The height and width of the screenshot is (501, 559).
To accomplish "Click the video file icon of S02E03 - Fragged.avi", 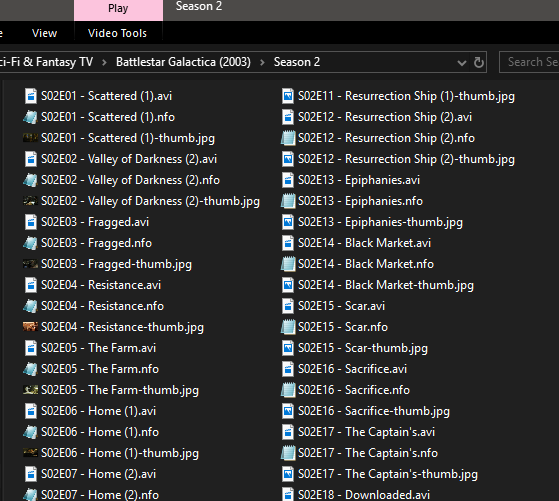I will pyautogui.click(x=31, y=222).
